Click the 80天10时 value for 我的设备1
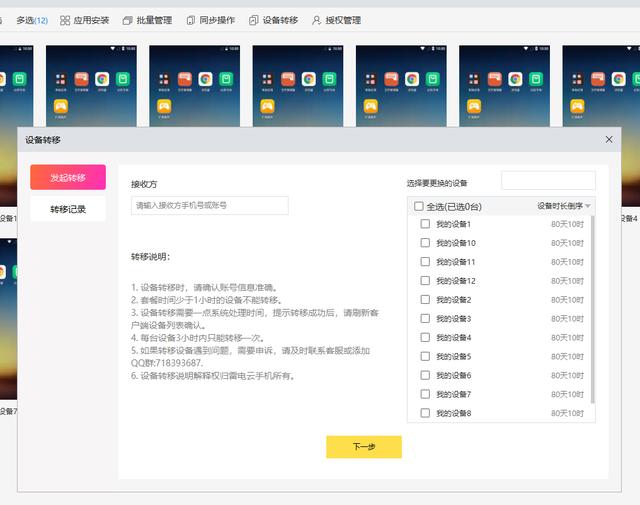 pos(567,224)
